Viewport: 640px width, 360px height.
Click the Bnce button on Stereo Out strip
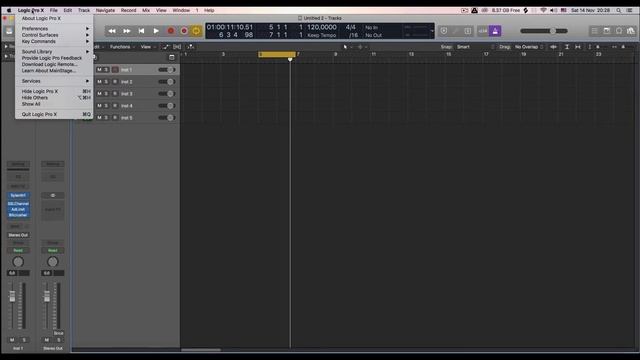tap(58, 333)
